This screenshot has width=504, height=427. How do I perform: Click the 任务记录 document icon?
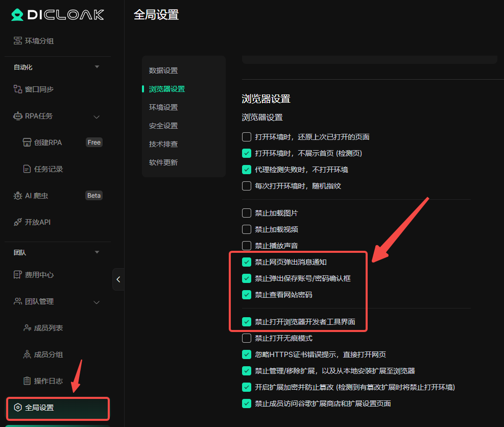27,169
